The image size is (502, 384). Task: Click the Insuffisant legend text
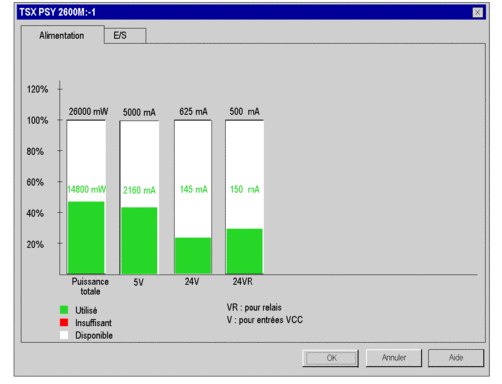click(93, 323)
